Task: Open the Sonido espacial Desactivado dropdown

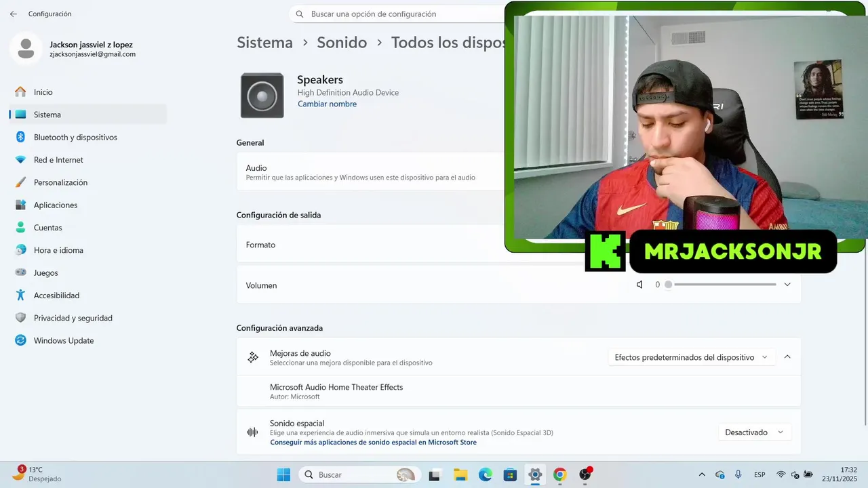Action: pyautogui.click(x=754, y=432)
